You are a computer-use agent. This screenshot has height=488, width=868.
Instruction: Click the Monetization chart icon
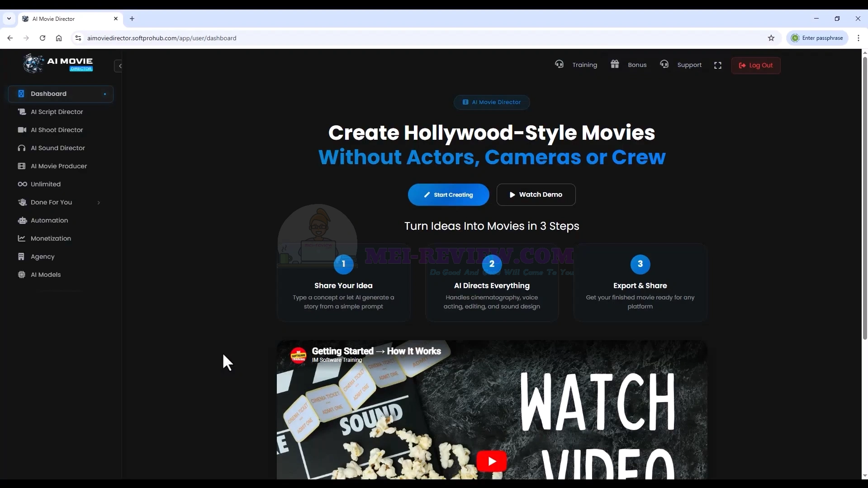point(21,238)
